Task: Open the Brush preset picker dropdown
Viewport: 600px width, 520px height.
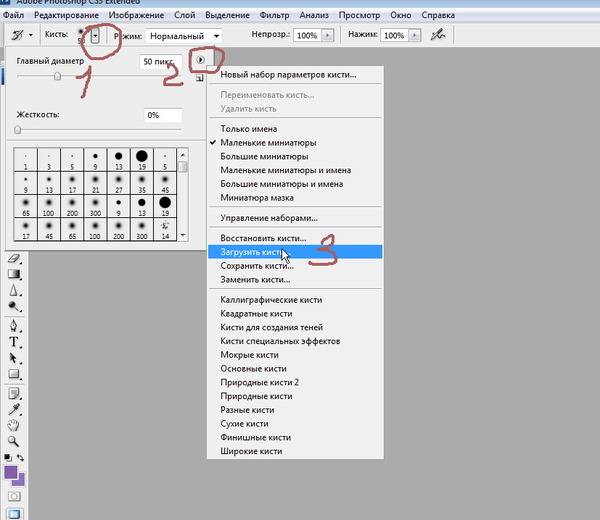Action: coord(95,36)
